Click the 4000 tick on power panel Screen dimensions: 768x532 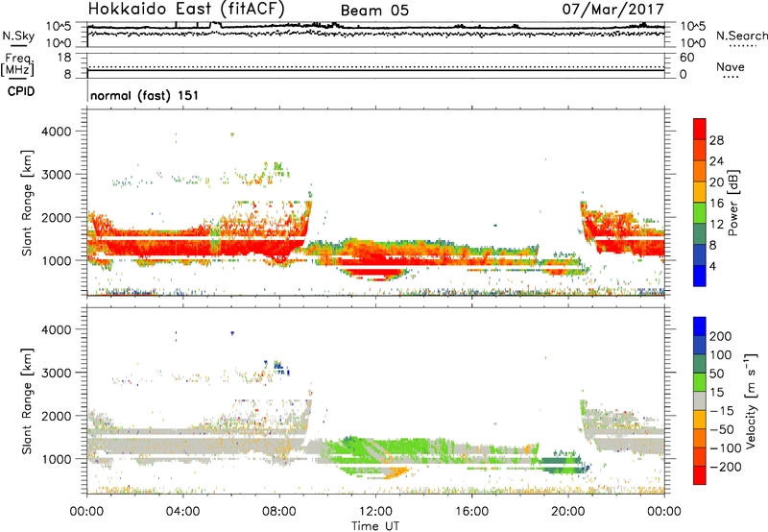click(57, 132)
